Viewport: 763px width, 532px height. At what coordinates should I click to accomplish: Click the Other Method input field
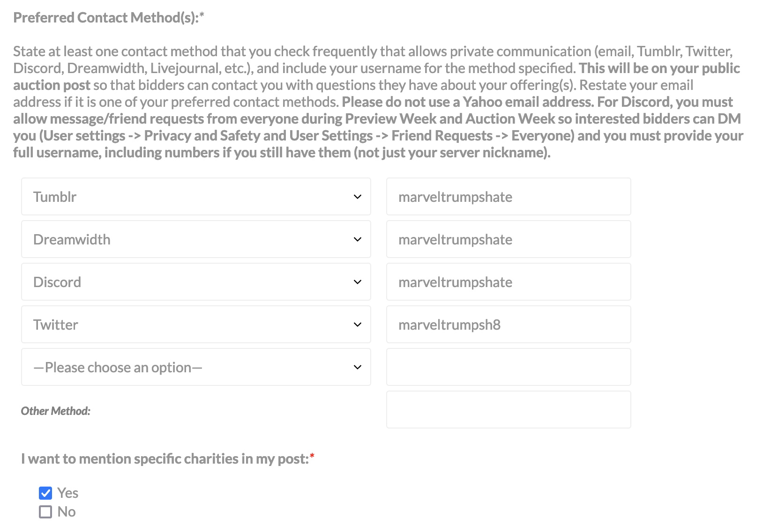point(509,410)
